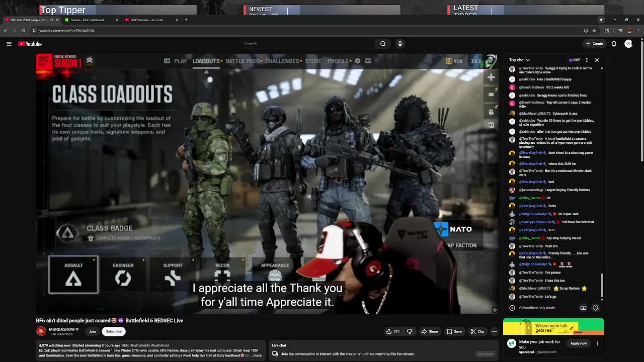Click the glassdoor ad banner image
This screenshot has height=362, width=644.
click(553, 327)
